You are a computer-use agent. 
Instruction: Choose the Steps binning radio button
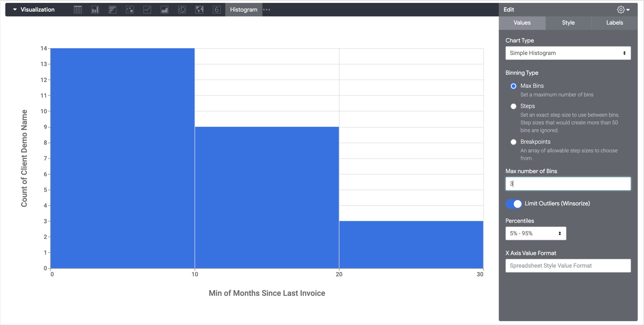click(513, 106)
